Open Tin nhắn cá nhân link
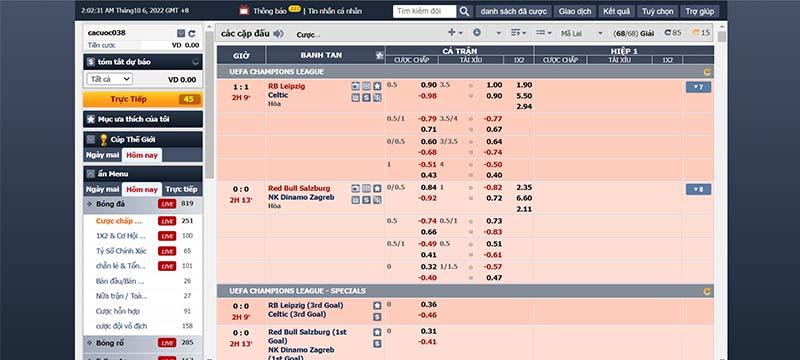 (x=335, y=11)
